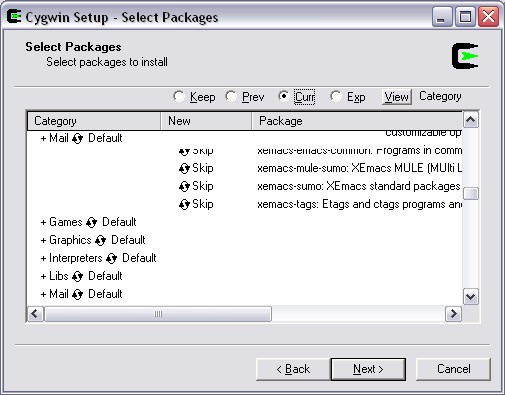505x395 pixels.
Task: Click the View button
Action: (x=397, y=97)
